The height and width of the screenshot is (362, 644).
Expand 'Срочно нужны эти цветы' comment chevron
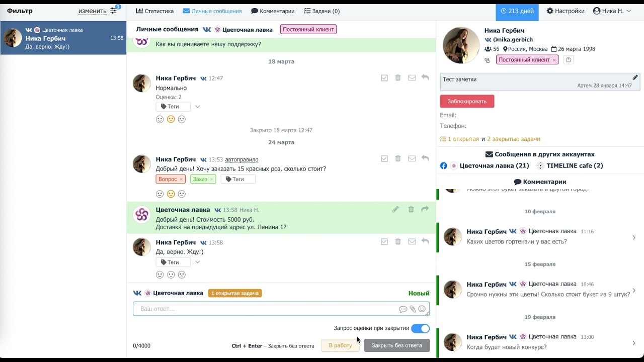[634, 291]
